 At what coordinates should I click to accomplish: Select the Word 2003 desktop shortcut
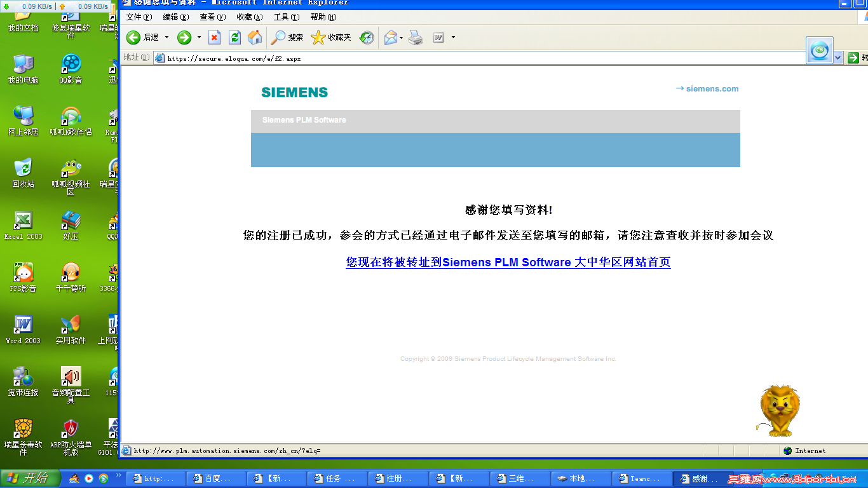(24, 329)
